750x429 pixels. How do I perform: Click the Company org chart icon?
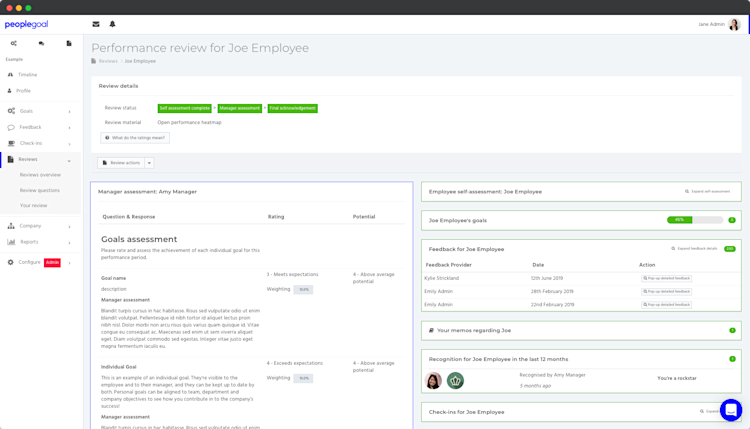11,226
